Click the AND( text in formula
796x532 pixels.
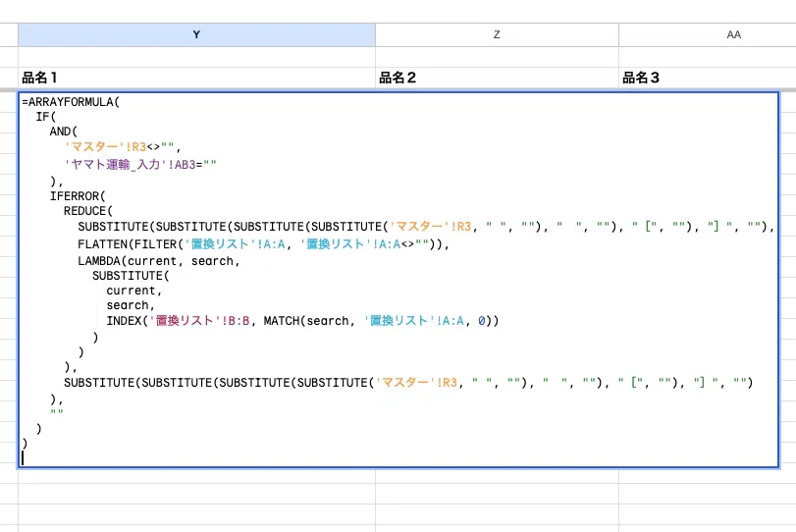point(64,132)
